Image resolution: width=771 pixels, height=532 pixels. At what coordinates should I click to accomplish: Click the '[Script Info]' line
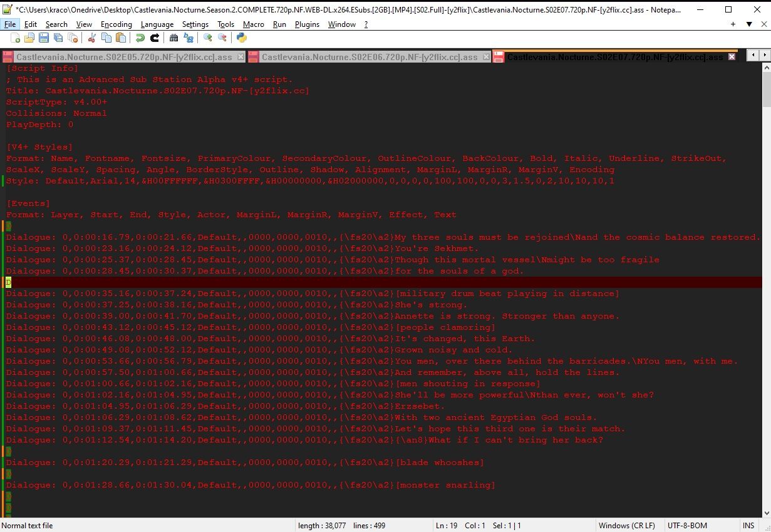point(43,68)
